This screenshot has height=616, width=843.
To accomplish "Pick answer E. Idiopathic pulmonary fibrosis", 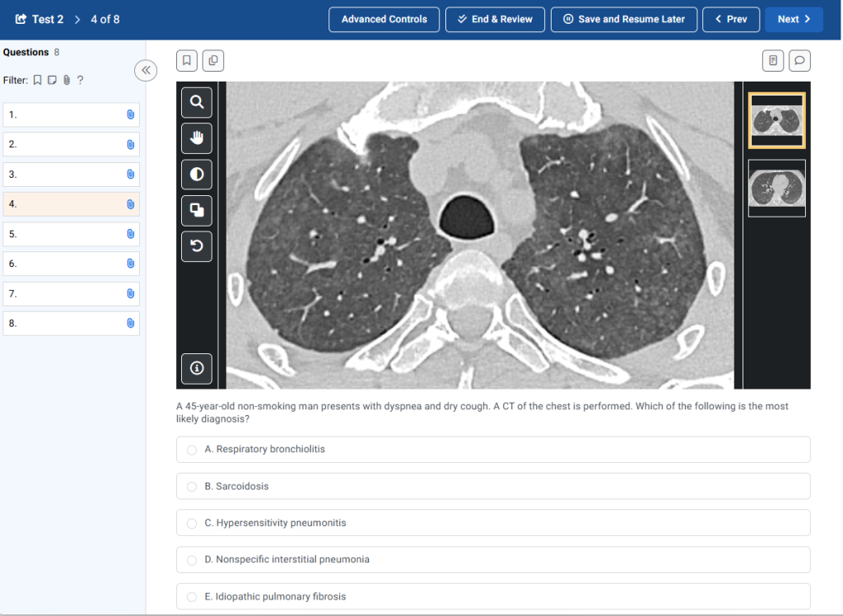I will coord(192,596).
